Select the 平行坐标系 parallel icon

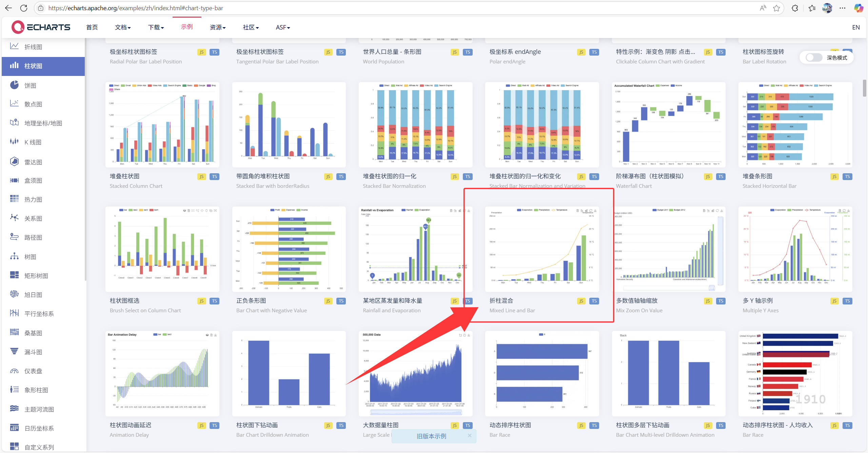pyautogui.click(x=14, y=313)
